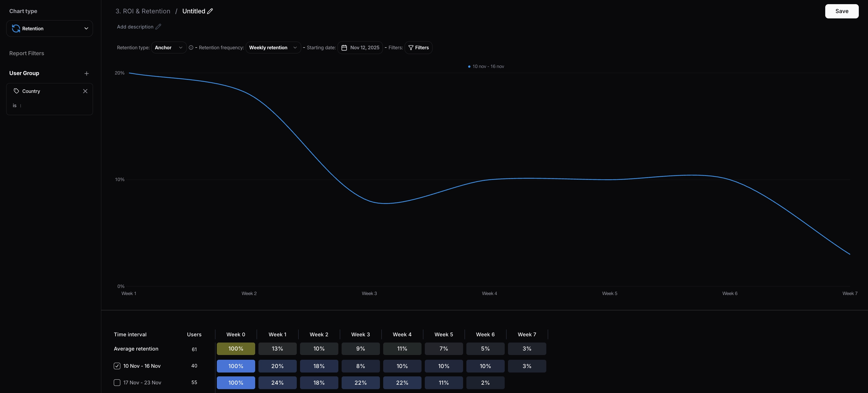Click the 17 Nov - 23 Nov Week 1 24% cell
This screenshot has width=868, height=393.
(x=277, y=383)
